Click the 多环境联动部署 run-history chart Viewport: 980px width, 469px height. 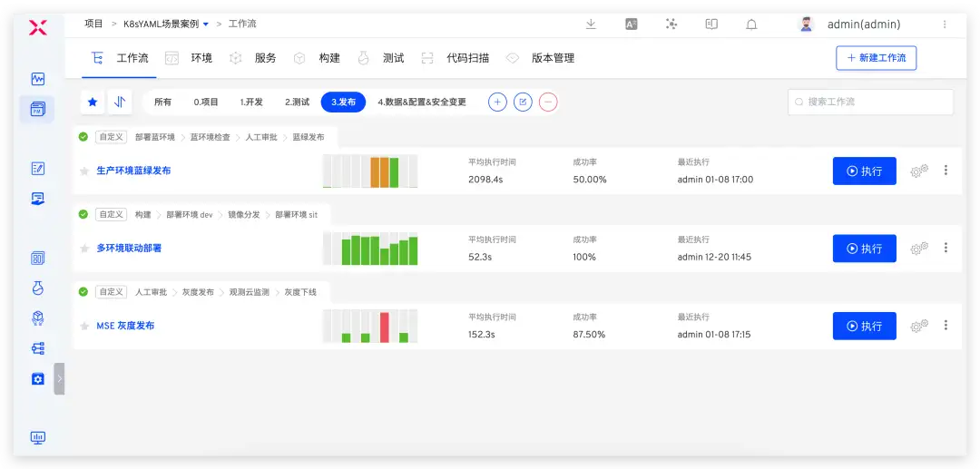tap(370, 249)
